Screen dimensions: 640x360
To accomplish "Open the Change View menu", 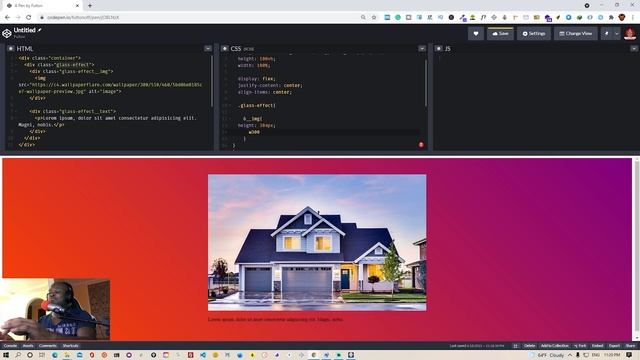I will pyautogui.click(x=576, y=33).
